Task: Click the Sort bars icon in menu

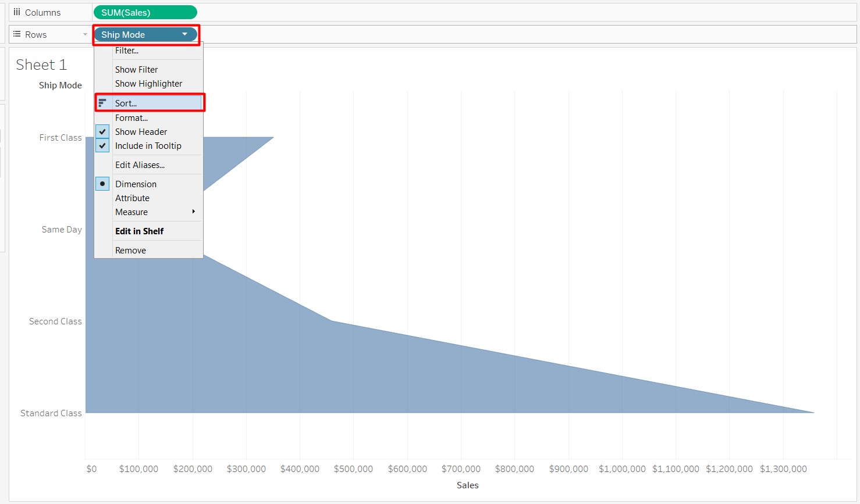Action: 102,103
